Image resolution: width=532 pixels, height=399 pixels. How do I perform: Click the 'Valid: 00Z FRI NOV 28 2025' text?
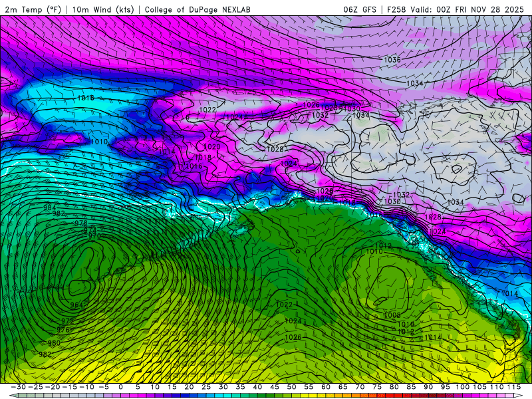(x=467, y=9)
